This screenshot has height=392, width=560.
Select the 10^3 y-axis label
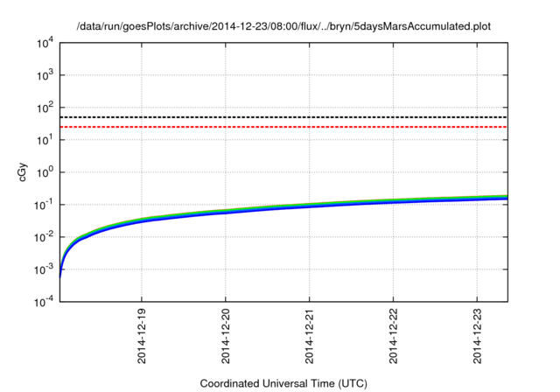pyautogui.click(x=45, y=75)
